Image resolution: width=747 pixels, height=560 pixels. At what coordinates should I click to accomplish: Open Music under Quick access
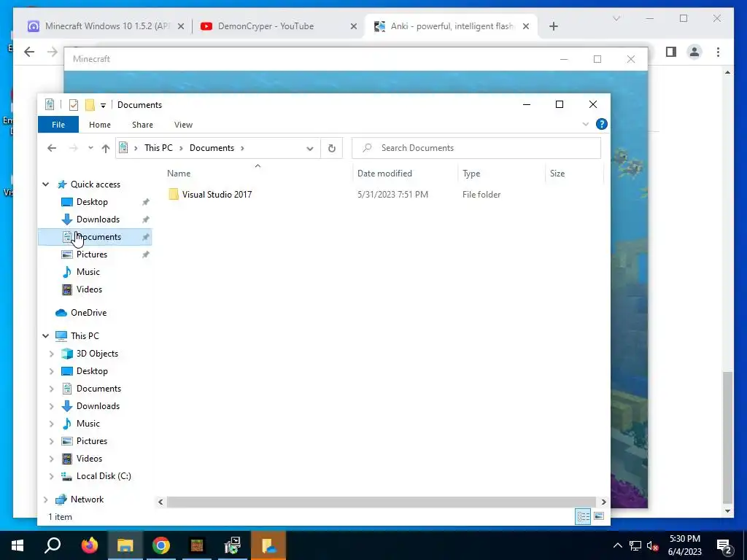(88, 272)
